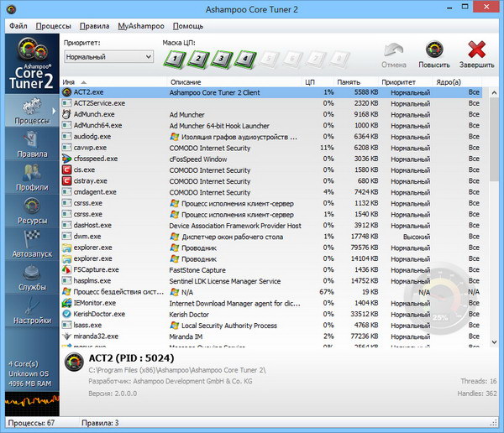Sort the list by Память column
504x433 pixels.
[349, 81]
